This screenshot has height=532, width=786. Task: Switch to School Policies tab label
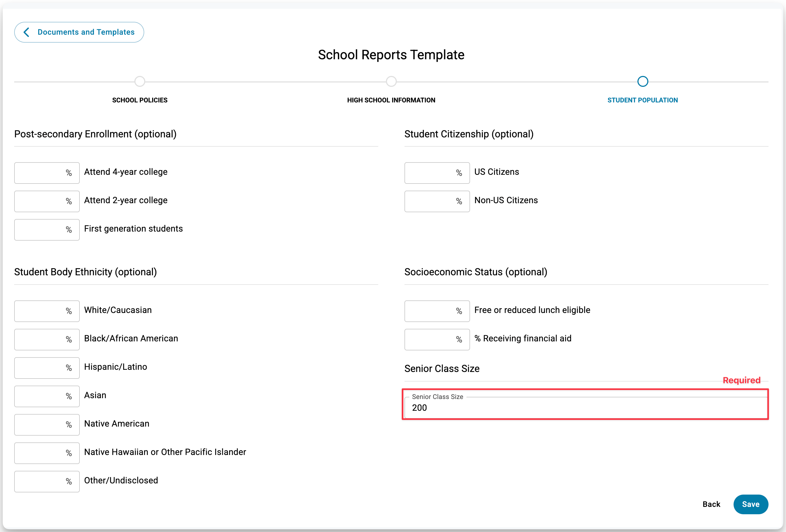pos(140,100)
